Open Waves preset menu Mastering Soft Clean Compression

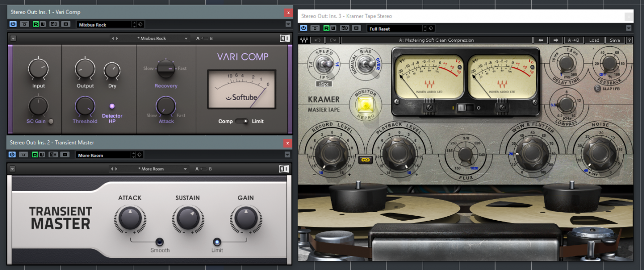tap(436, 40)
